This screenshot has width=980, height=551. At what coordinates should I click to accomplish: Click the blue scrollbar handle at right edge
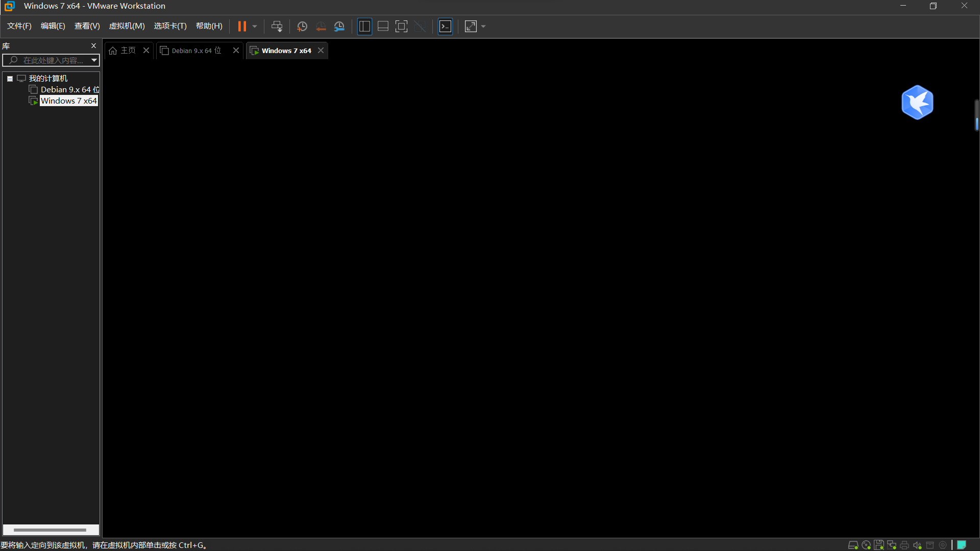click(x=977, y=123)
